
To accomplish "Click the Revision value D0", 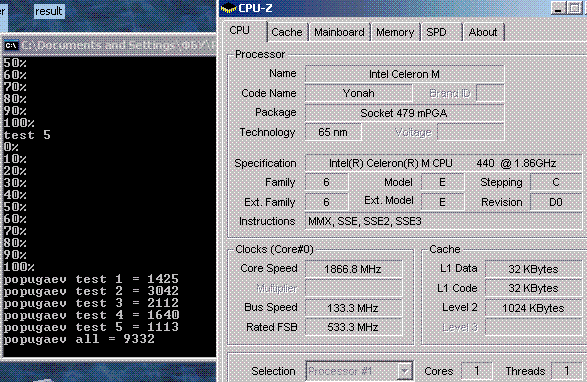I will tap(556, 202).
